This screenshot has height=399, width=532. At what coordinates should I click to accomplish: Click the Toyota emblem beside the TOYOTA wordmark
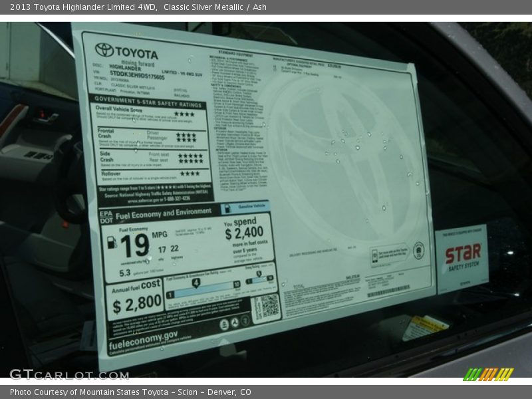[104, 50]
